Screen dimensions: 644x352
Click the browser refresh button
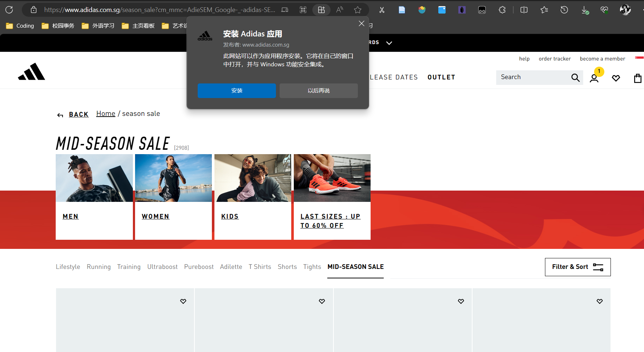[x=9, y=10]
